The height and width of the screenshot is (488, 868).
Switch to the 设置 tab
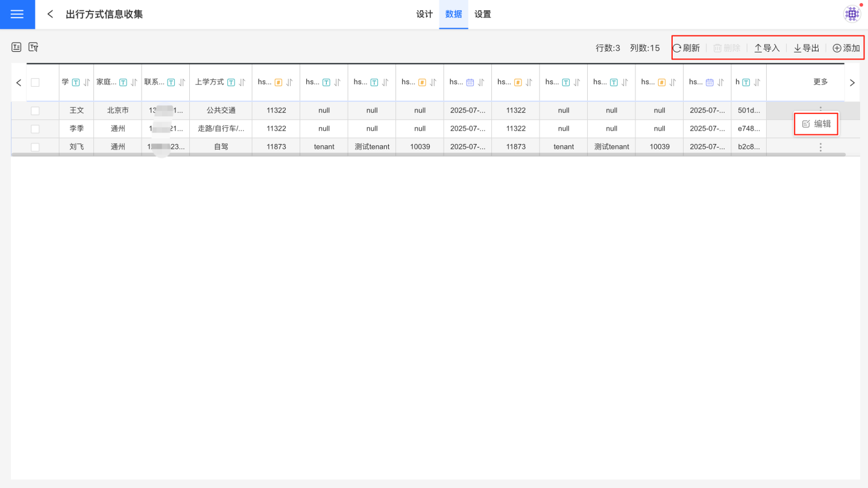click(x=483, y=14)
